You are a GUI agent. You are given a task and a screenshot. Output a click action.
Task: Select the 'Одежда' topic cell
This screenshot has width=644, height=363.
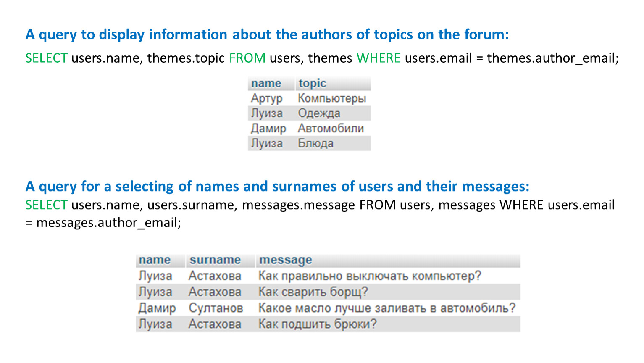[x=319, y=113]
